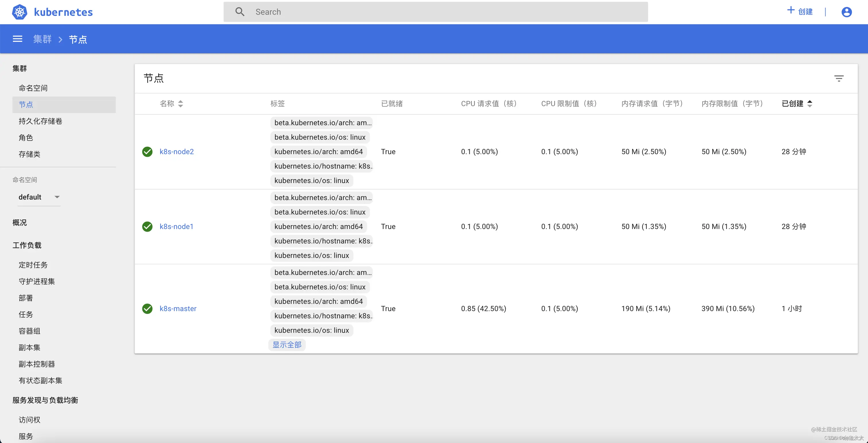Open the user account avatar icon

(x=846, y=12)
